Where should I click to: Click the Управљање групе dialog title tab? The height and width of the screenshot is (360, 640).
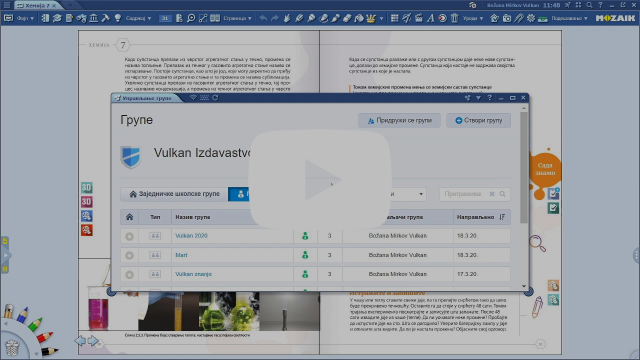point(147,98)
